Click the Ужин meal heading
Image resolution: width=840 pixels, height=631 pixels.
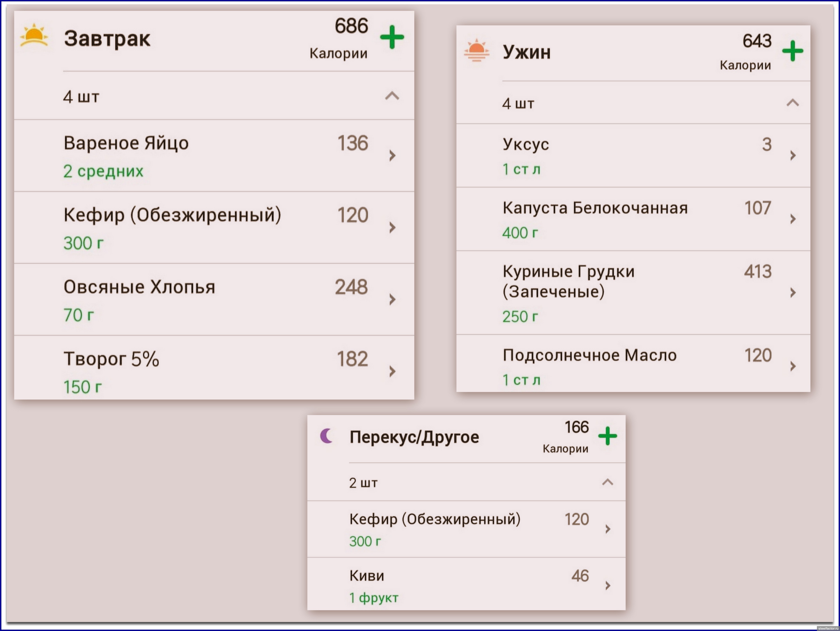pos(526,52)
